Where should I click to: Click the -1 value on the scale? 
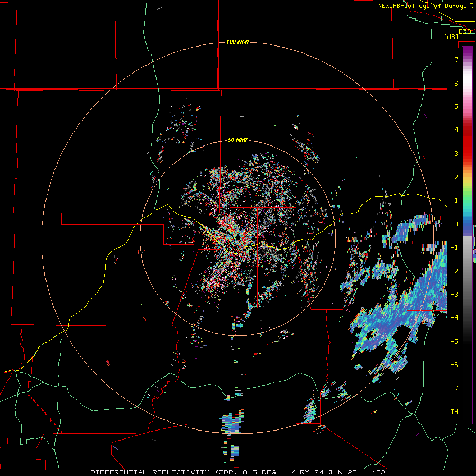454,248
